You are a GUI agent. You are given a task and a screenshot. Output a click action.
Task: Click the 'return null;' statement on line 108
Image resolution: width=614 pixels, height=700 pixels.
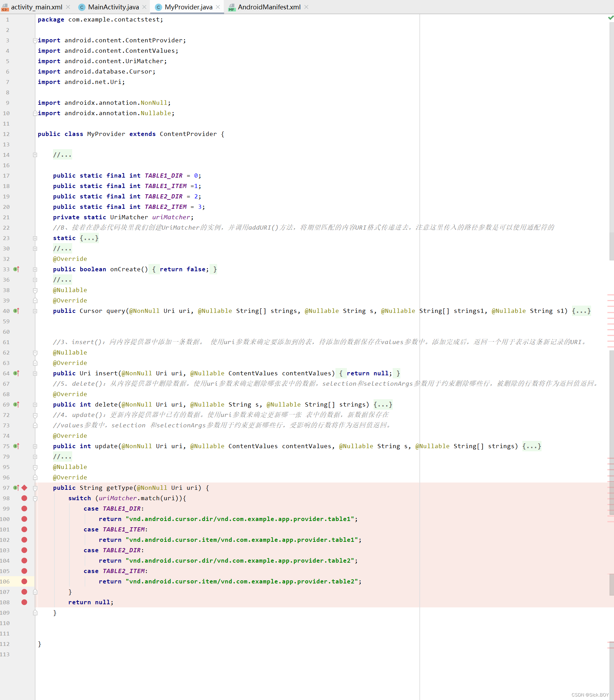(x=91, y=602)
